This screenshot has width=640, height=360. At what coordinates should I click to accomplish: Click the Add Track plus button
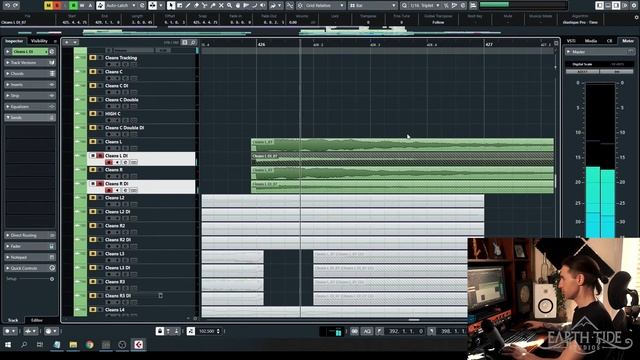coord(67,42)
